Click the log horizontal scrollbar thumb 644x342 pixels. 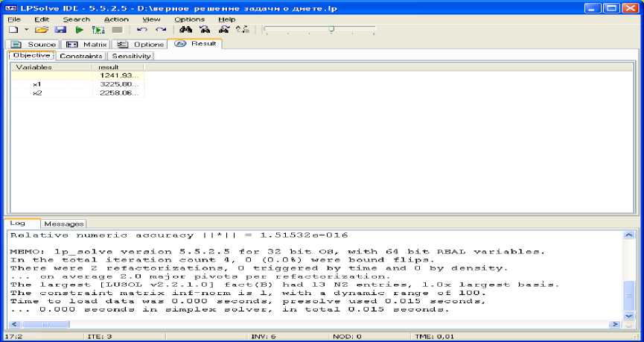pyautogui.click(x=45, y=324)
